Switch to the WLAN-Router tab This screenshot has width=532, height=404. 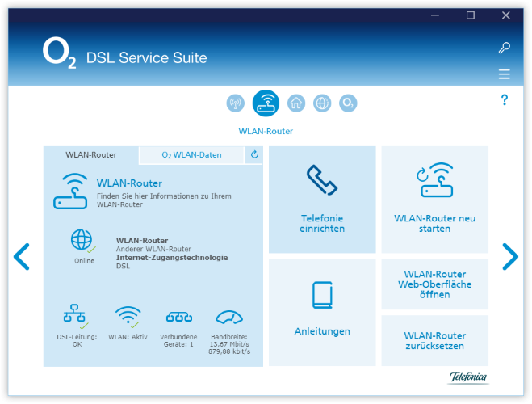click(x=91, y=155)
